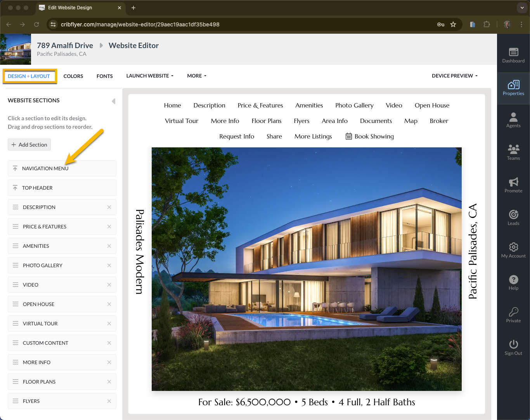Click Area Info in preview navigation
Image resolution: width=530 pixels, height=420 pixels.
point(334,121)
